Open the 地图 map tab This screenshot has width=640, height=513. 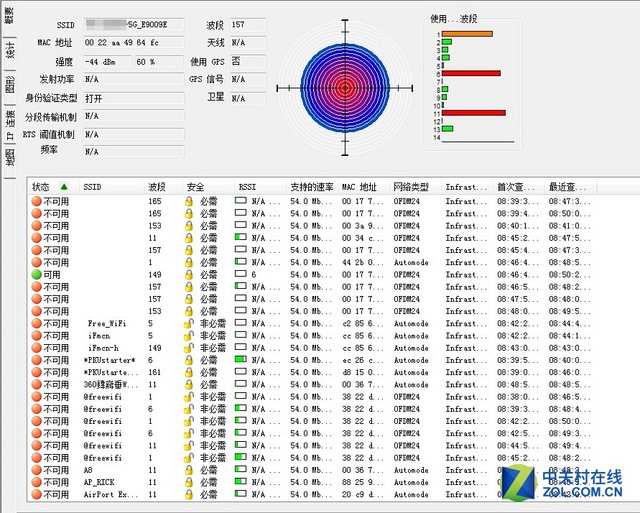tap(10, 157)
